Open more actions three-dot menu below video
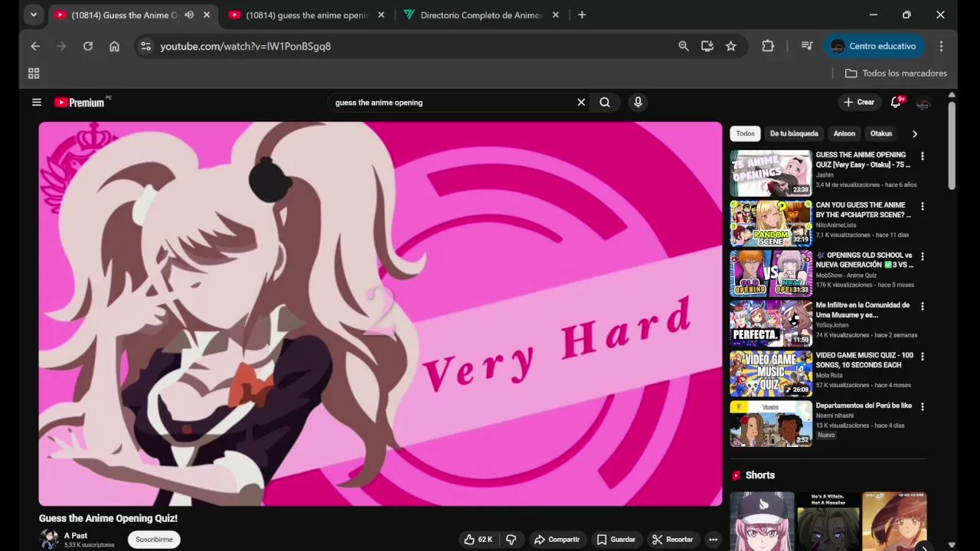The width and height of the screenshot is (980, 551). [x=713, y=540]
